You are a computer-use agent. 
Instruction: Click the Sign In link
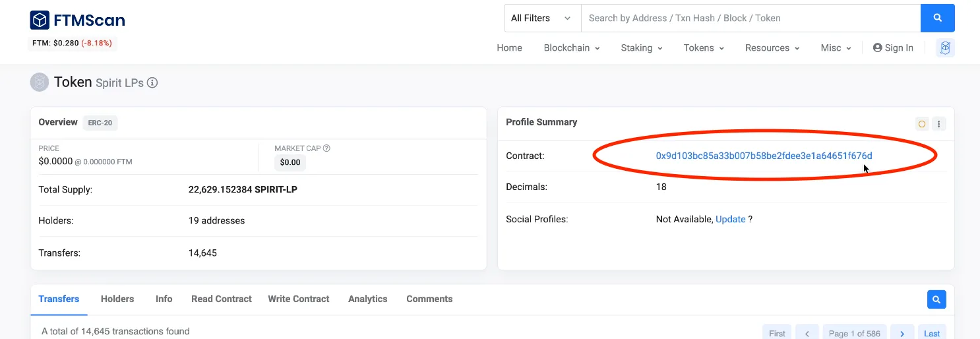tap(893, 48)
